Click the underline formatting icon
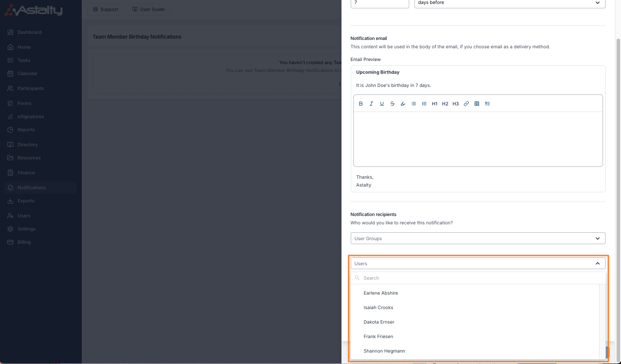Image resolution: width=621 pixels, height=364 pixels. coord(382,104)
